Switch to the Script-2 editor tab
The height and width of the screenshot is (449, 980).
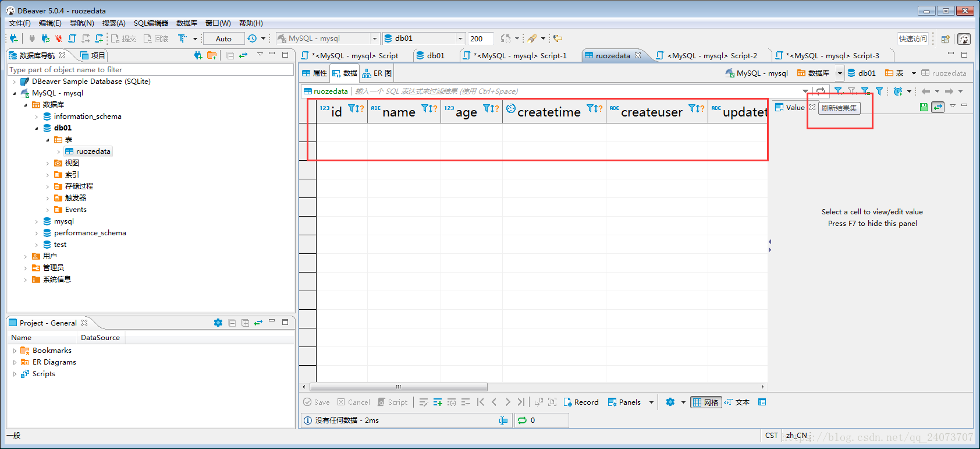[706, 56]
